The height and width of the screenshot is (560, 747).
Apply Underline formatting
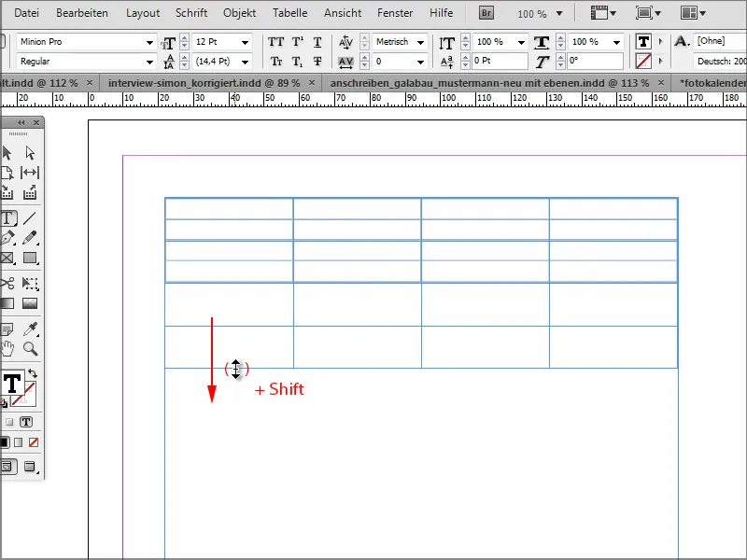(x=317, y=42)
